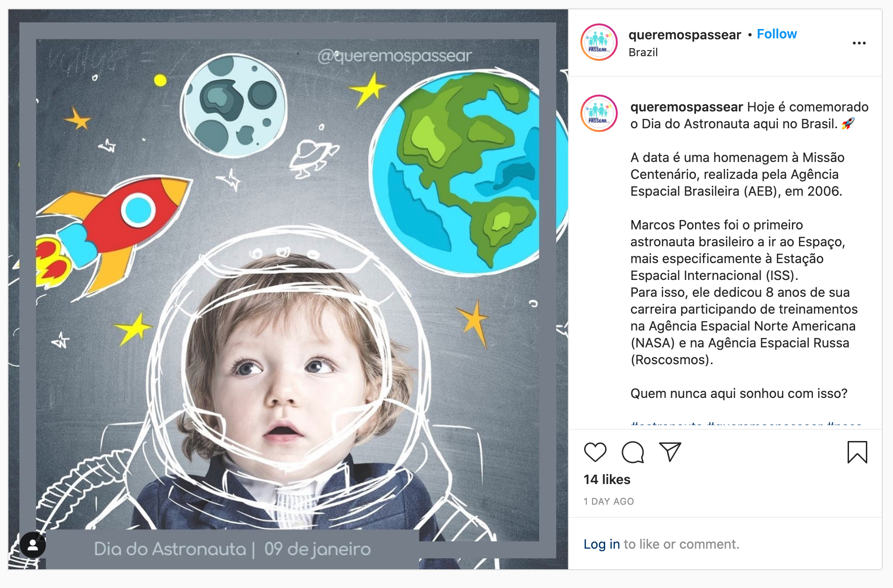This screenshot has width=893, height=588.
Task: Save the post with the bookmark icon
Action: [x=857, y=452]
